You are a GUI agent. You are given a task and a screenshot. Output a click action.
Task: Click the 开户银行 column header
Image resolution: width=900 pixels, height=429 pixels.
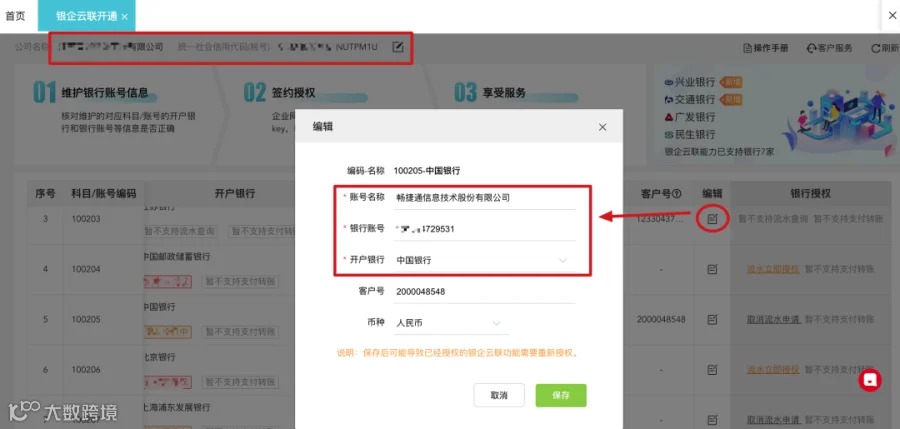[x=235, y=194]
